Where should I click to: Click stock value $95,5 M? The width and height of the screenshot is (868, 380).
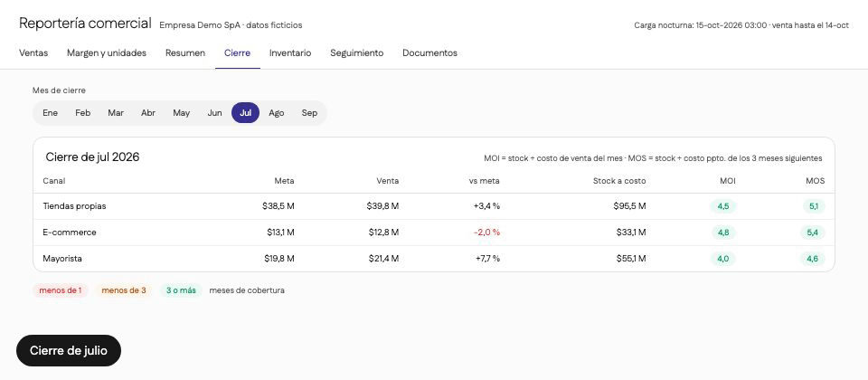coord(629,206)
